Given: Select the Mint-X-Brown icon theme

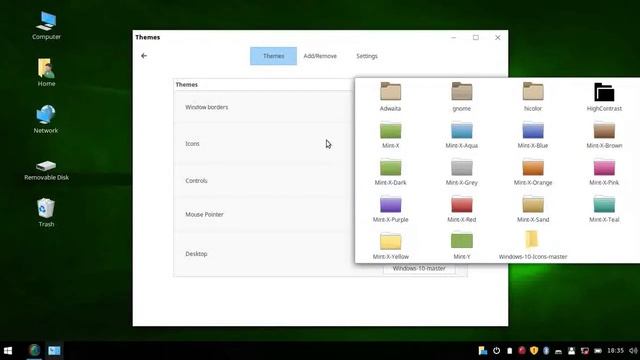Looking at the screenshot, I should tap(604, 135).
